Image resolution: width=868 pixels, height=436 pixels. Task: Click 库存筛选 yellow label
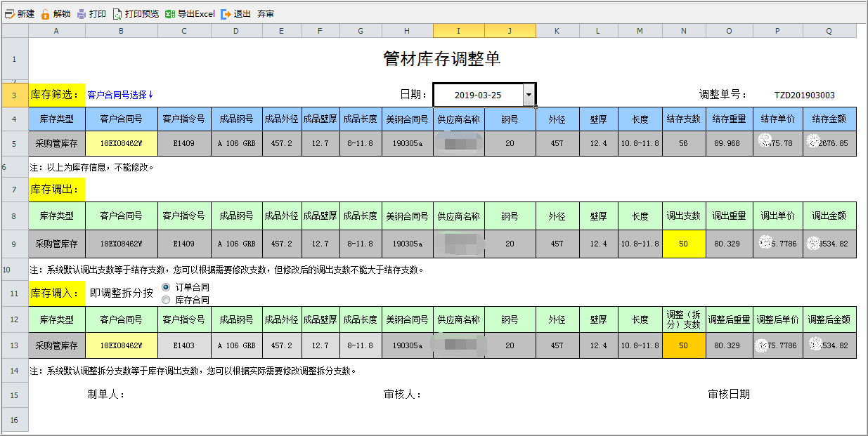(x=57, y=95)
